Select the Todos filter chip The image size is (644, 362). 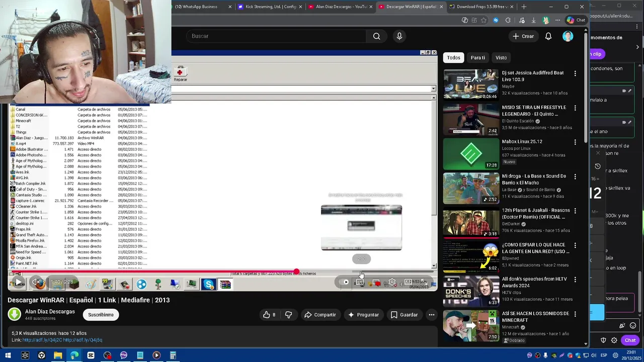(x=453, y=58)
